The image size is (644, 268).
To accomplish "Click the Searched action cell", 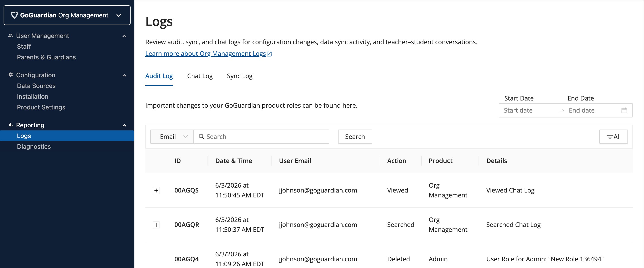I will [400, 225].
